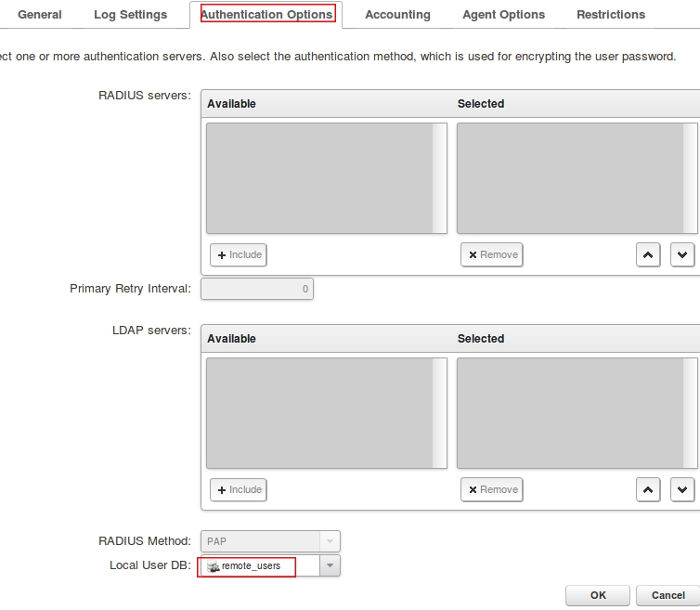The width and height of the screenshot is (700, 610).
Task: Remove the selected LDAP server
Action: pyautogui.click(x=492, y=489)
